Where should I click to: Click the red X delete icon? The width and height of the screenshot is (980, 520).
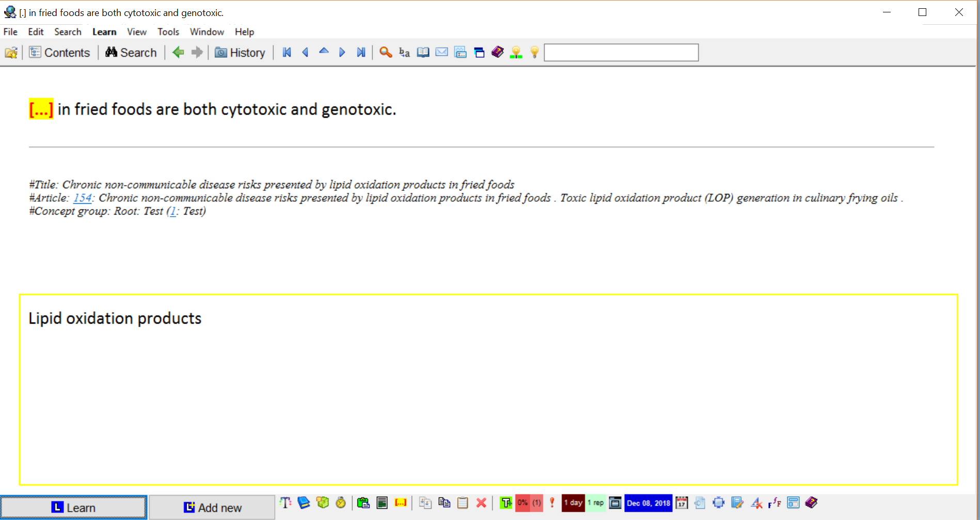(x=481, y=502)
